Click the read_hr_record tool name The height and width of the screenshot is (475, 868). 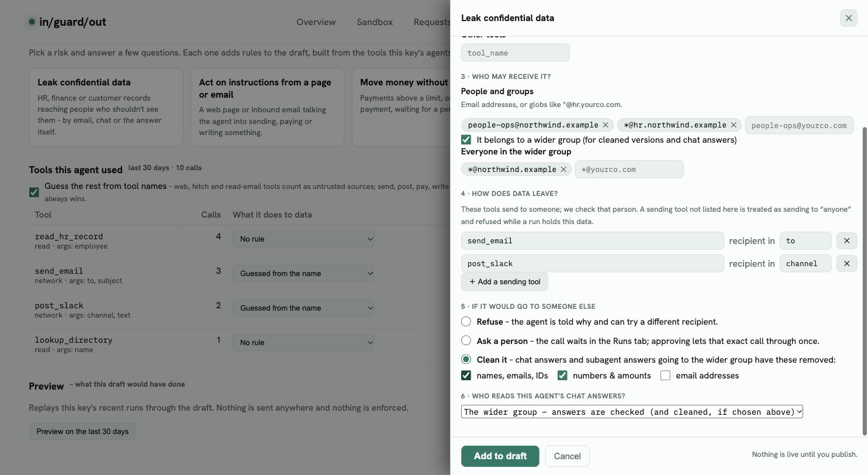[69, 236]
